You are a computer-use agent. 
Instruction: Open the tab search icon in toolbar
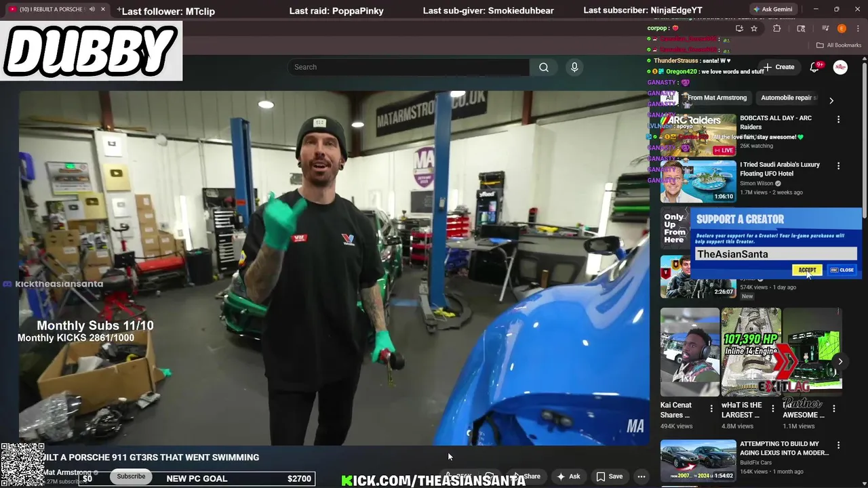pyautogui.click(x=801, y=28)
